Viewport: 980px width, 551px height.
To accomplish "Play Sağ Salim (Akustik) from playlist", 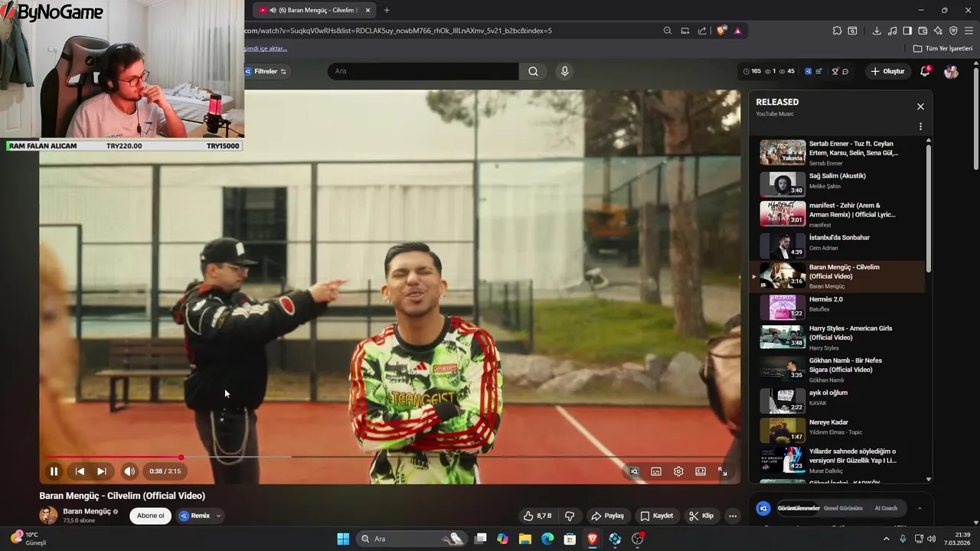I will (838, 184).
